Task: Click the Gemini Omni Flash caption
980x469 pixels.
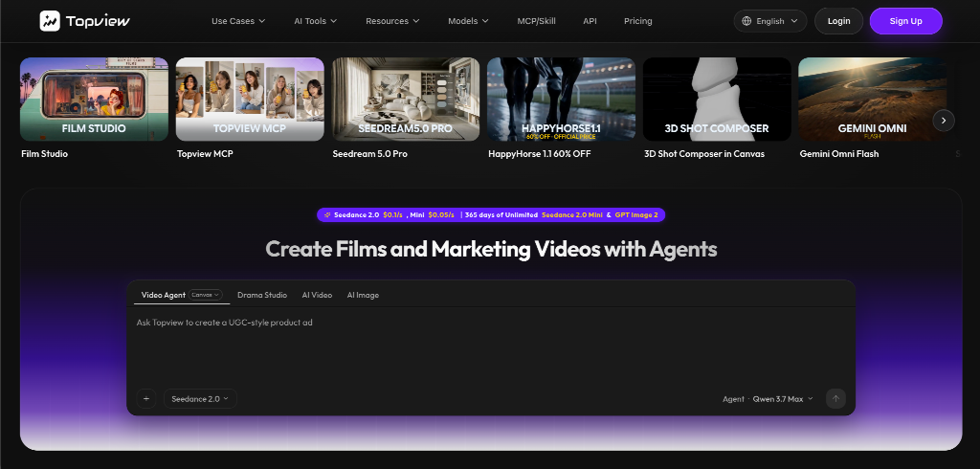Action: coord(839,154)
